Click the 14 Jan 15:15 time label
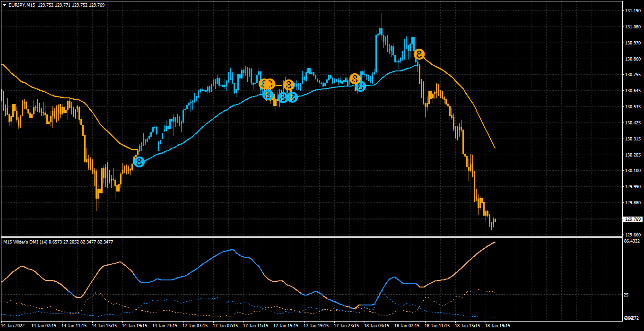 (x=104, y=326)
